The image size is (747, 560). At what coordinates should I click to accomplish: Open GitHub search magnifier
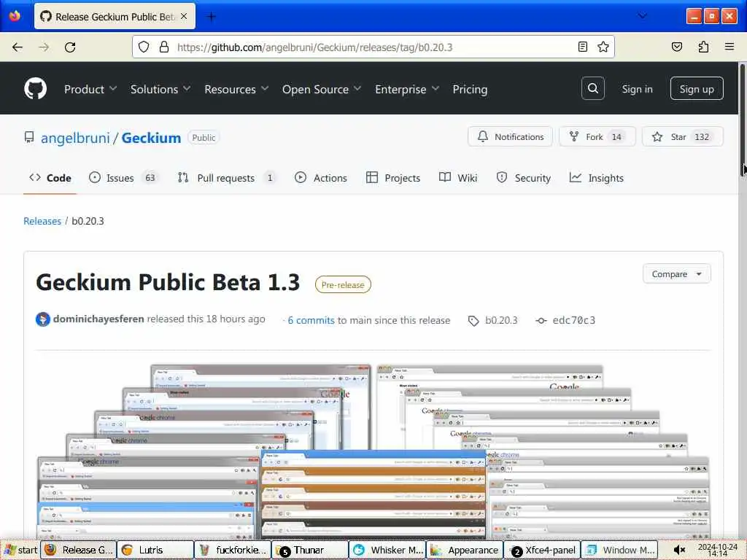592,88
